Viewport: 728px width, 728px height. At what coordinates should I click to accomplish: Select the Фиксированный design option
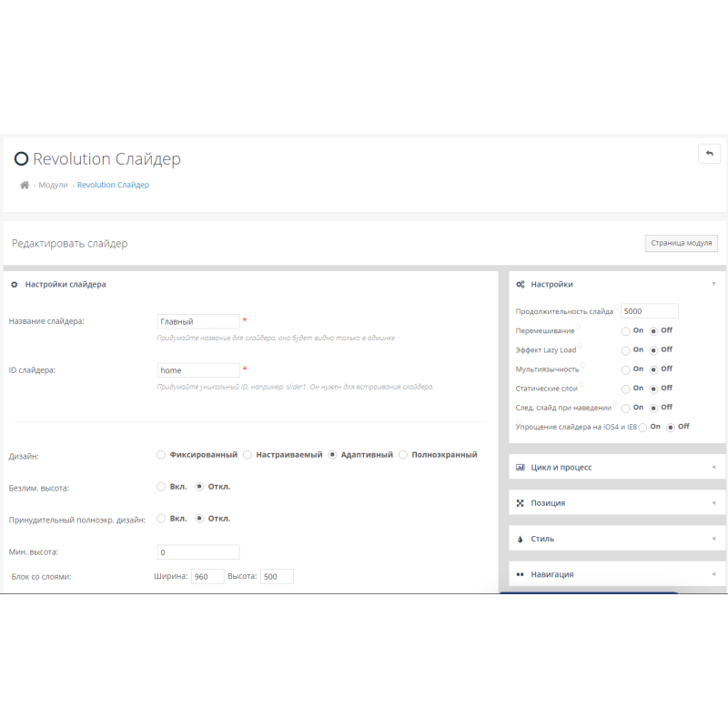(160, 454)
